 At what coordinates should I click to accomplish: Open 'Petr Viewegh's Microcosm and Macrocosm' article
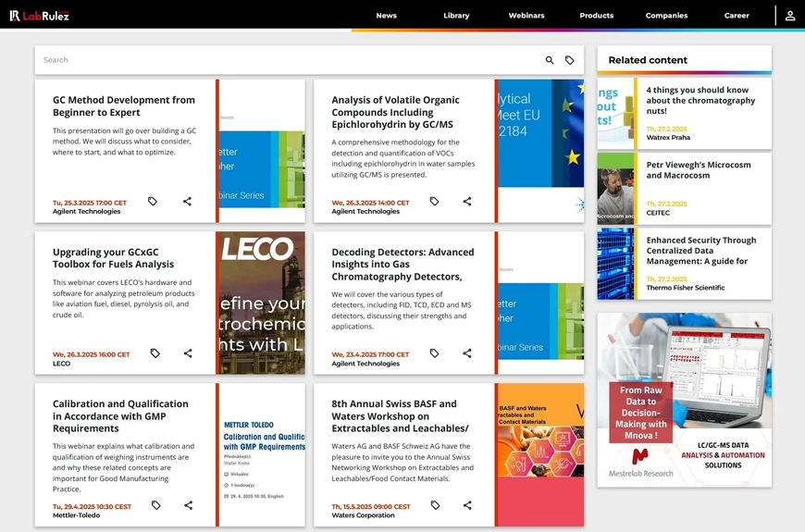pyautogui.click(x=699, y=170)
